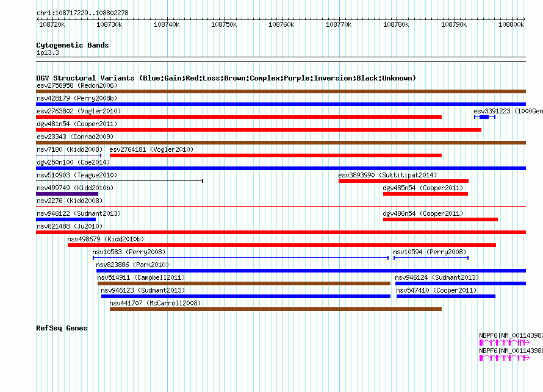
Task: Select the small blue esv3391223 glyph
Action: pos(485,117)
